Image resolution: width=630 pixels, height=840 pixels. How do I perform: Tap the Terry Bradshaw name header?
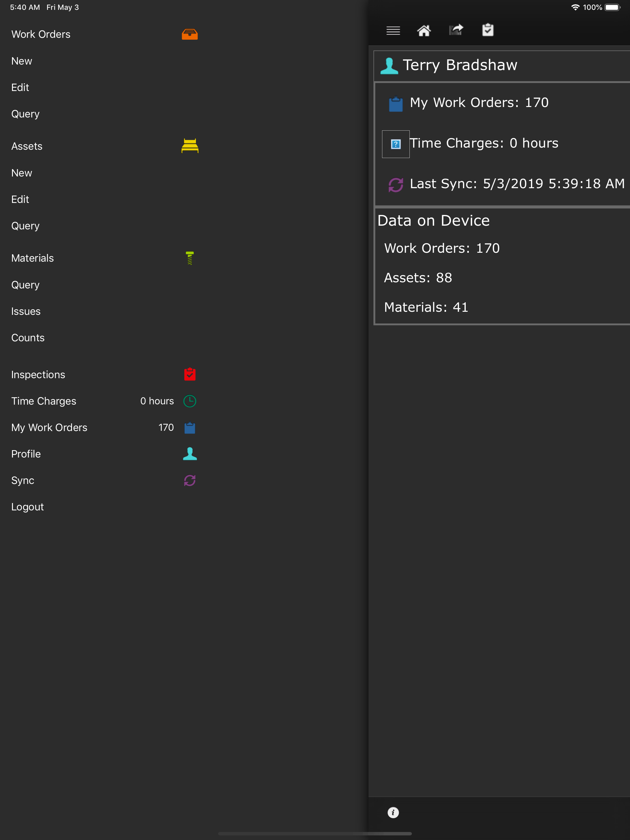(x=460, y=65)
